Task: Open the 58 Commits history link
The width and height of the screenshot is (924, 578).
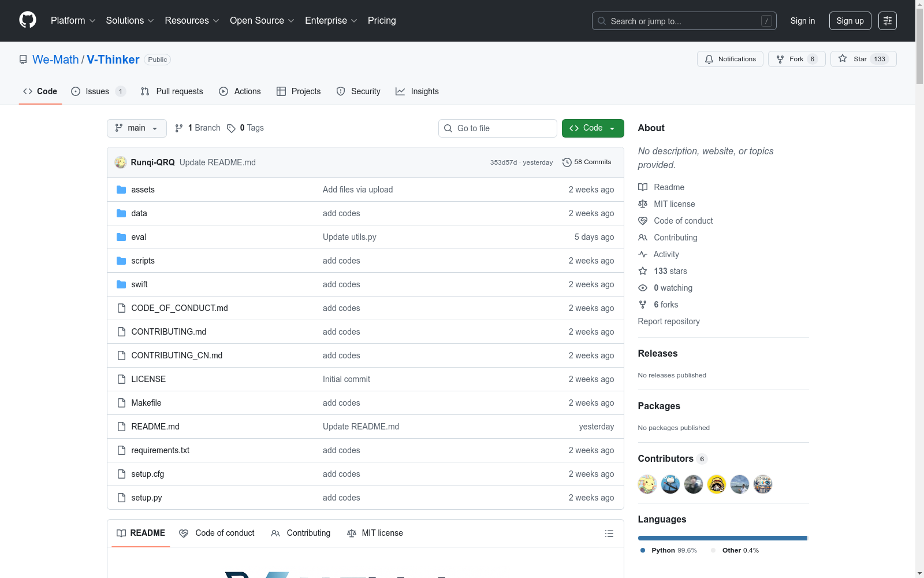Action: click(587, 162)
